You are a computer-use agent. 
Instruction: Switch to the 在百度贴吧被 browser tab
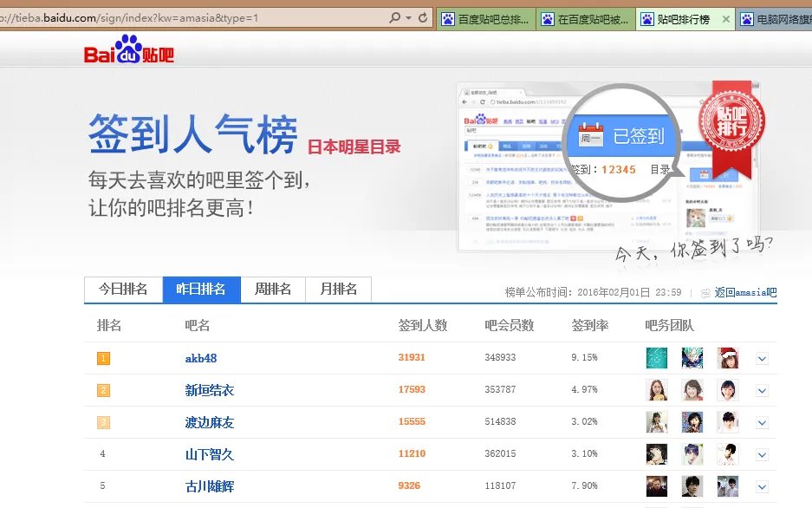[x=586, y=20]
